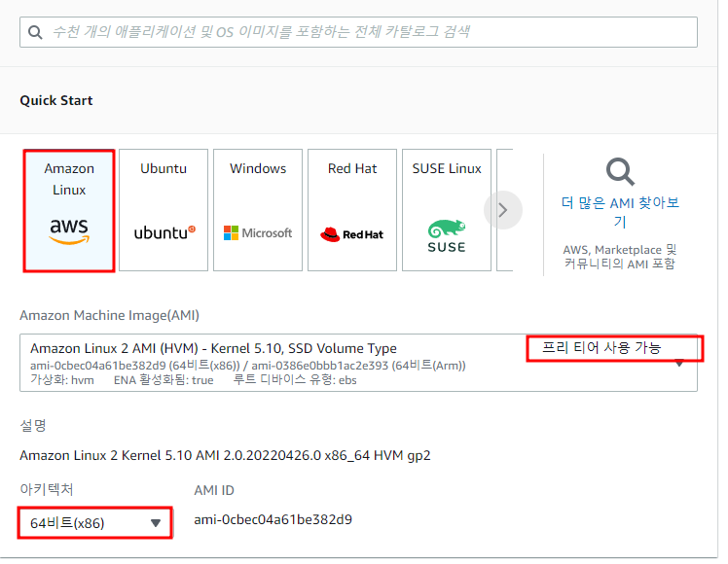Click the magnifier icon in search bar
This screenshot has width=728, height=564.
click(35, 32)
